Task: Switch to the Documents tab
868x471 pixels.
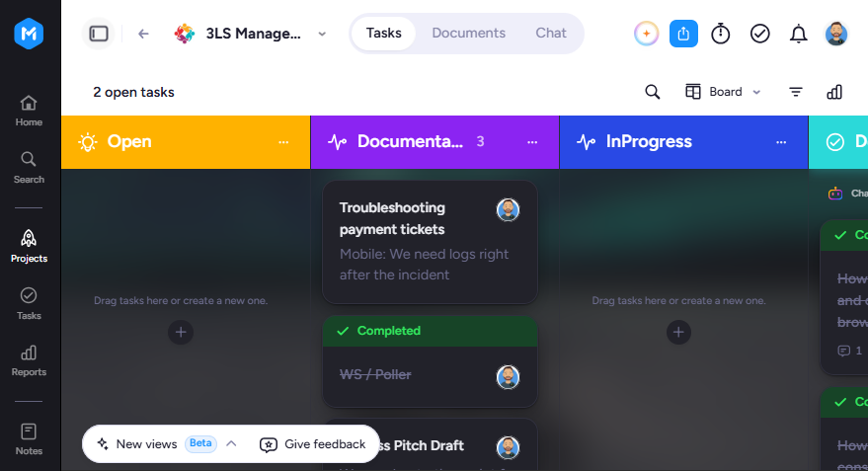Action: [x=468, y=34]
